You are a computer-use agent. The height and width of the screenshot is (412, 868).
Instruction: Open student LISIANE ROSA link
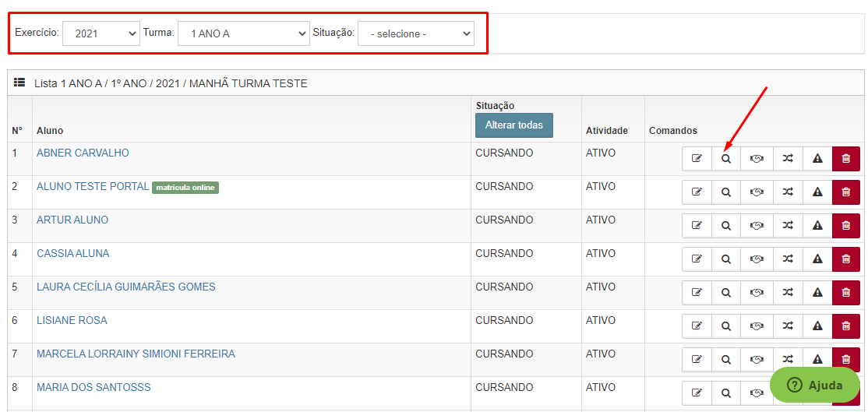click(72, 320)
